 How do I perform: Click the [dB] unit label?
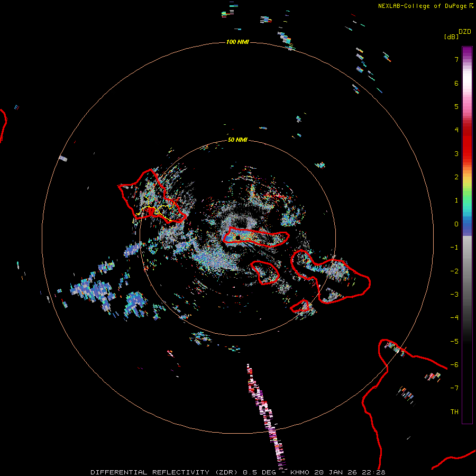[x=451, y=36]
